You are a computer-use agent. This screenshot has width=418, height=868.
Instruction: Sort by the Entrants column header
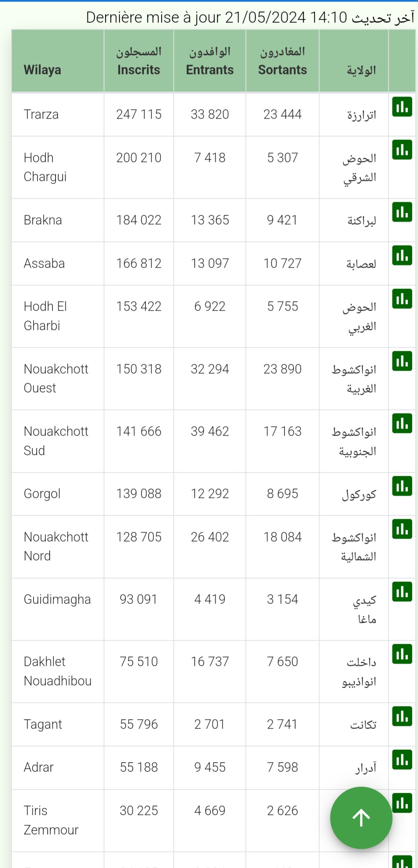(210, 61)
